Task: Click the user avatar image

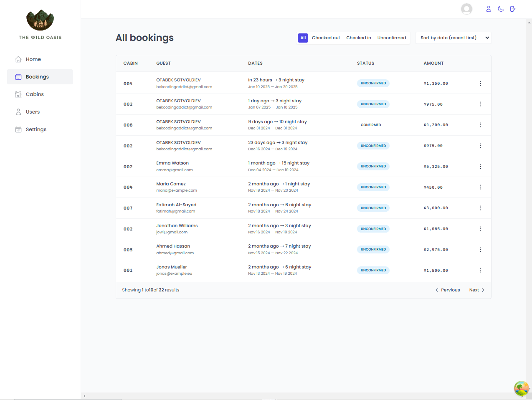Action: point(466,9)
